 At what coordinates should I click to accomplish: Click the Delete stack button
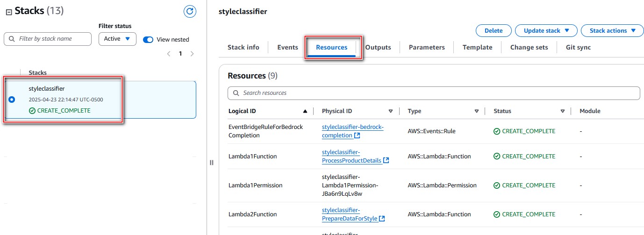(494, 30)
